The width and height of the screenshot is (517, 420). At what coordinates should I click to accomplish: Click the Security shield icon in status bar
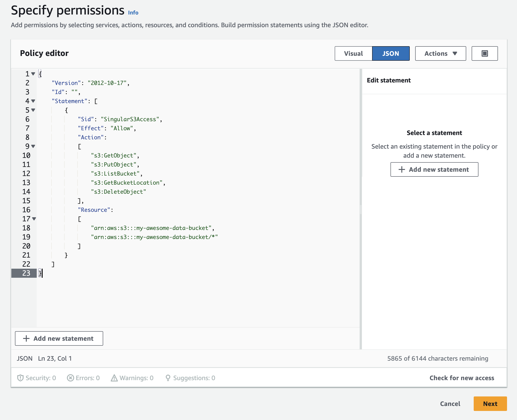point(20,378)
